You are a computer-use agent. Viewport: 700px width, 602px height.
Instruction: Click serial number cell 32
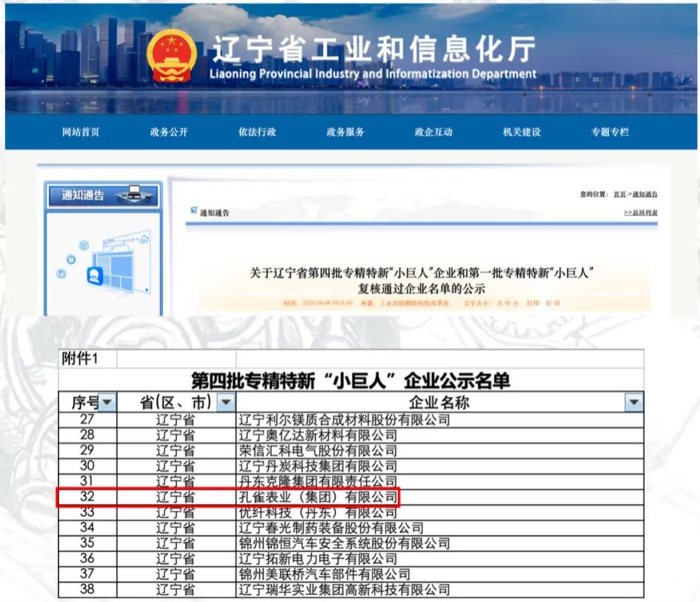tap(87, 497)
